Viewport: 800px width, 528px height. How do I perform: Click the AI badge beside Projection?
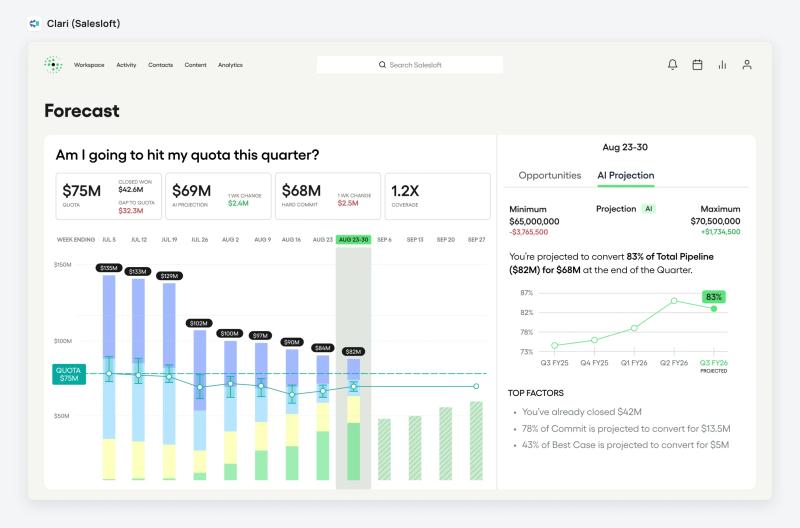tap(648, 209)
